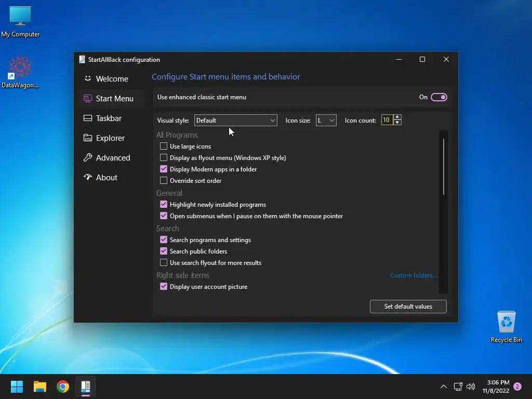532x399 pixels.
Task: Uncheck Search public folders
Action: pos(164,251)
